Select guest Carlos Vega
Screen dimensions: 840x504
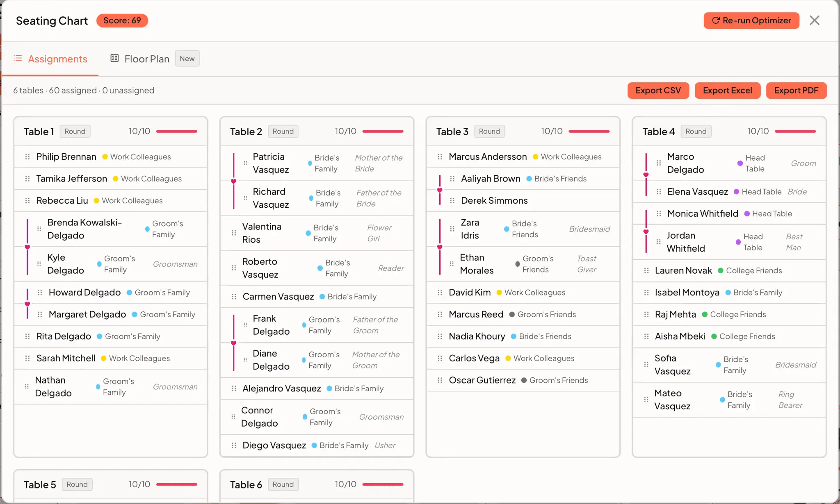click(x=523, y=358)
